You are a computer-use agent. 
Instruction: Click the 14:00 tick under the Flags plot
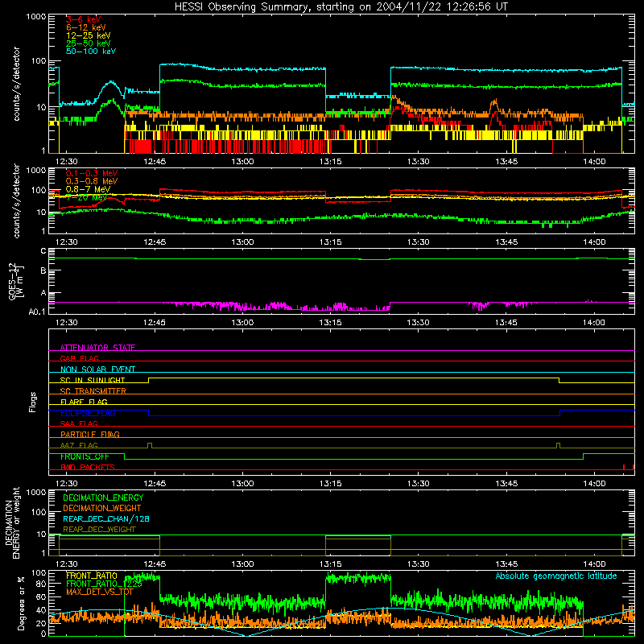point(594,484)
